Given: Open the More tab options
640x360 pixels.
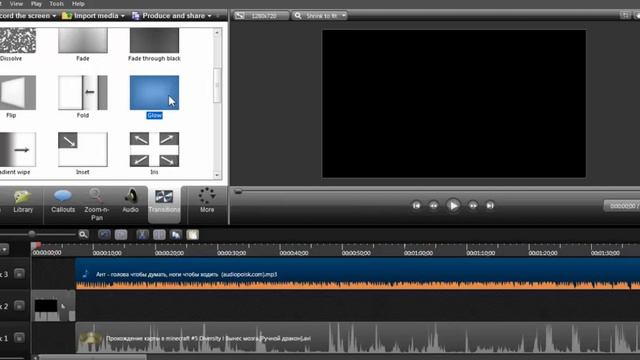Looking at the screenshot, I should click(207, 201).
